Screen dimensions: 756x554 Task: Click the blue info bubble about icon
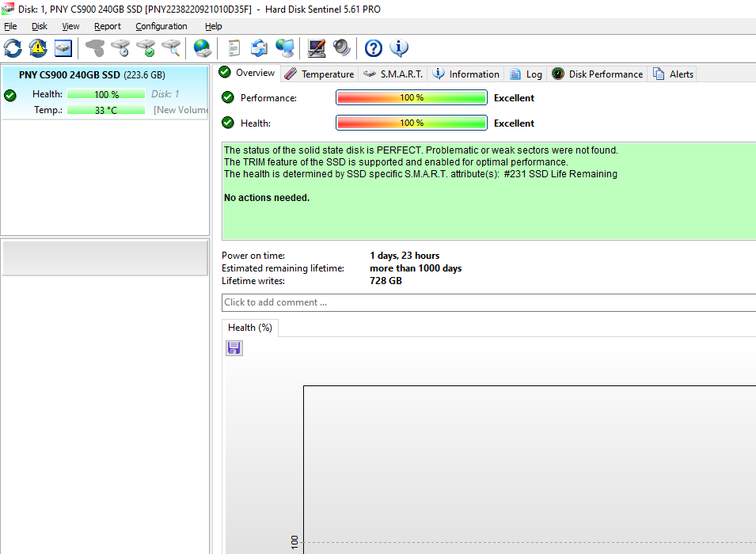tap(399, 48)
